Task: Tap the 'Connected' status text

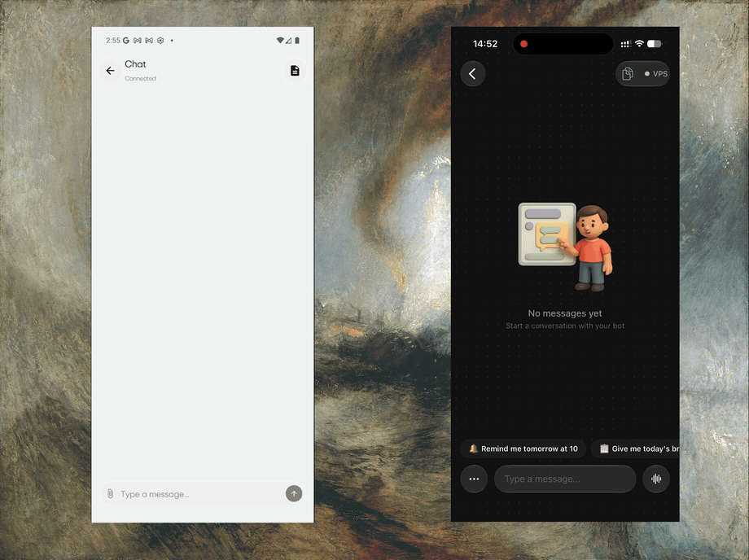Action: pos(140,78)
